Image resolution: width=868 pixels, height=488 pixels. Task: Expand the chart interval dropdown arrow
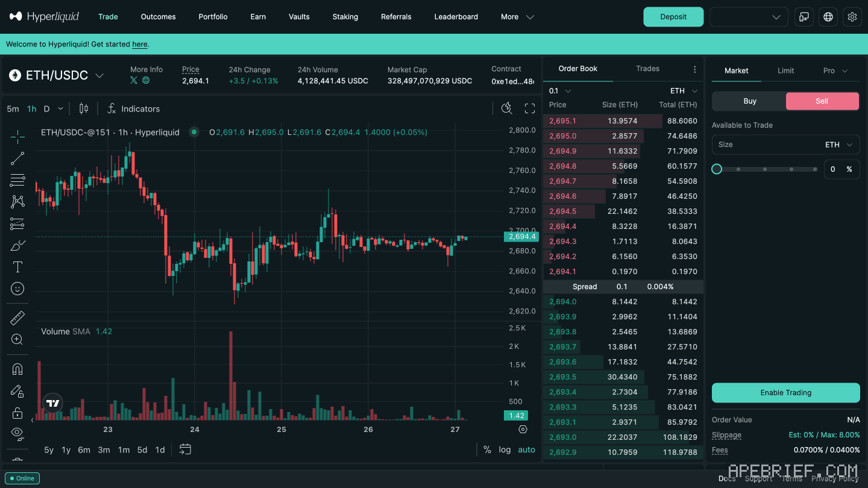[60, 108]
